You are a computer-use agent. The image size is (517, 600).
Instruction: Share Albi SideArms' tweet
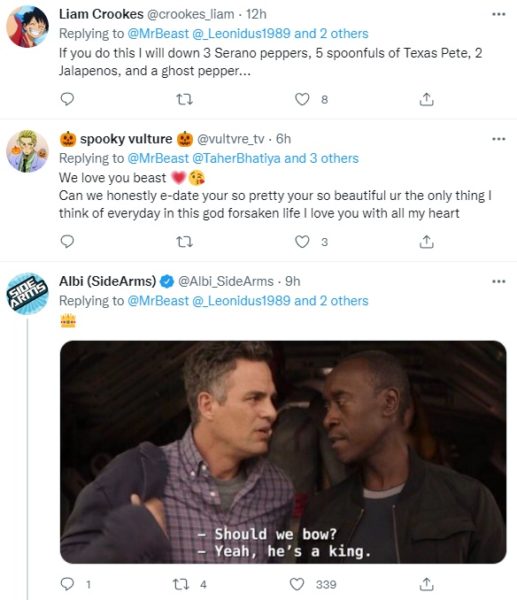pyautogui.click(x=426, y=584)
